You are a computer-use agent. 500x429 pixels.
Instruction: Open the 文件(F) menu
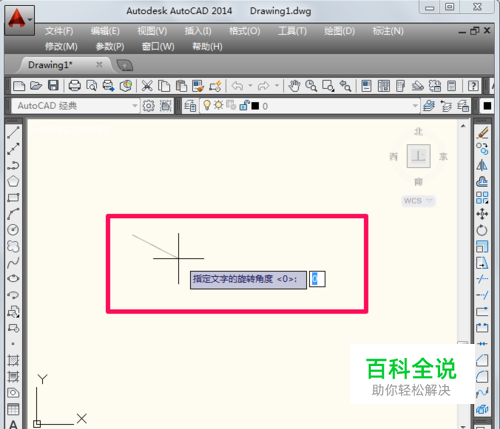click(x=59, y=31)
